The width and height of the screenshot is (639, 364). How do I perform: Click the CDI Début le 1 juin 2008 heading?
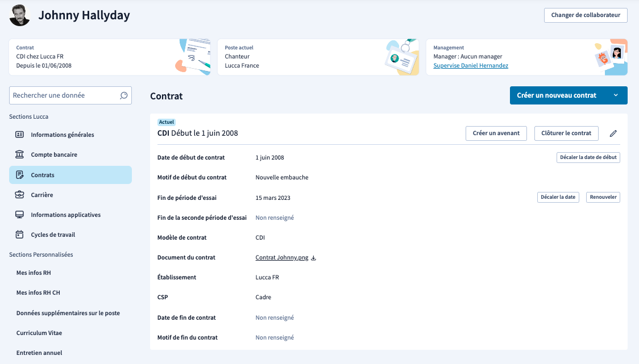point(198,133)
